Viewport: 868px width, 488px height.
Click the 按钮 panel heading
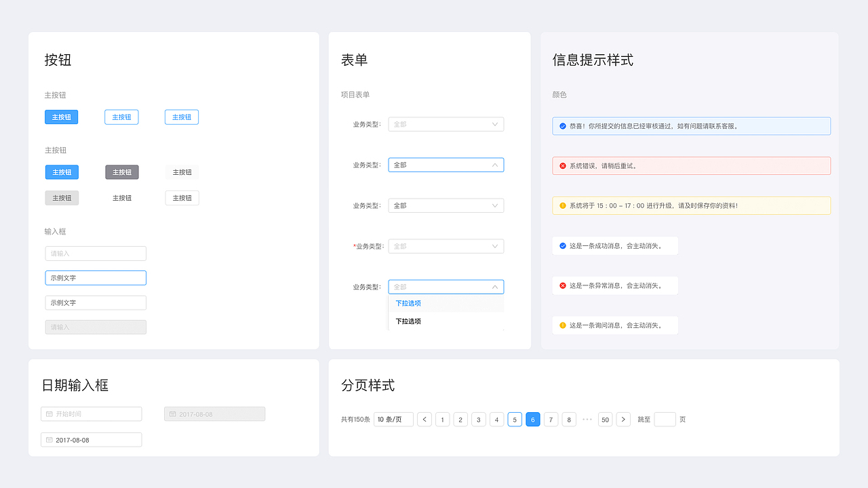click(x=58, y=60)
